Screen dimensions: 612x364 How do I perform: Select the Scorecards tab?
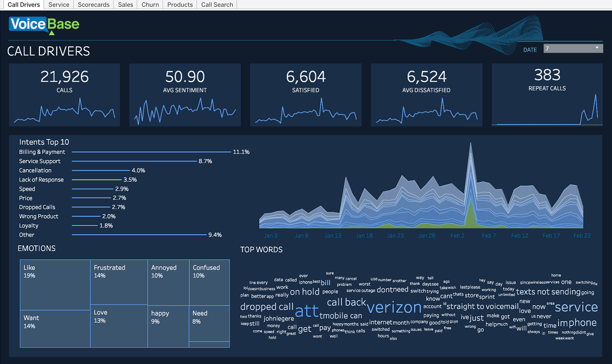click(x=93, y=4)
